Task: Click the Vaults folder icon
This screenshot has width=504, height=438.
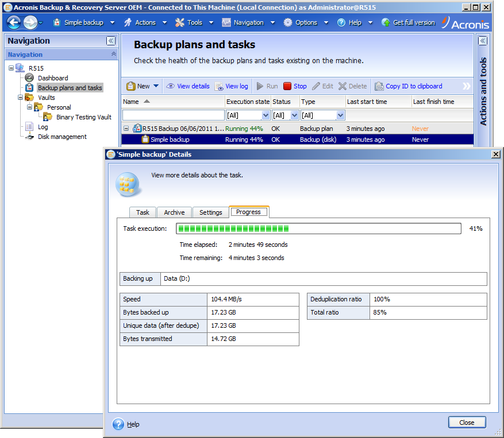Action: (29, 97)
